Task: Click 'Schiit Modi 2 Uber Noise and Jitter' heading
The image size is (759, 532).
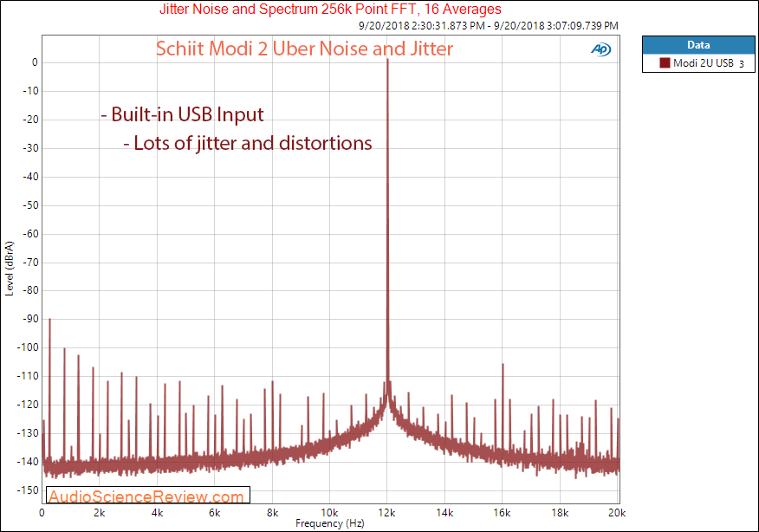Action: point(304,49)
